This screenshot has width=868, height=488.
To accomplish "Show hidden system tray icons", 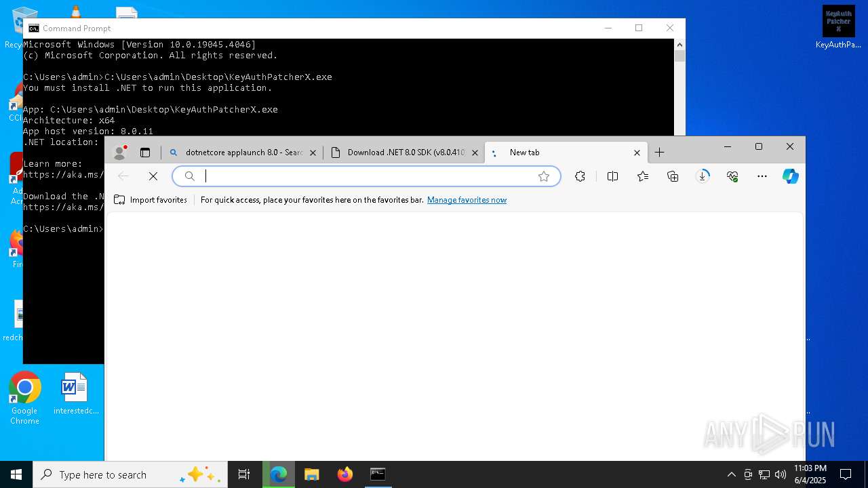I will click(731, 474).
